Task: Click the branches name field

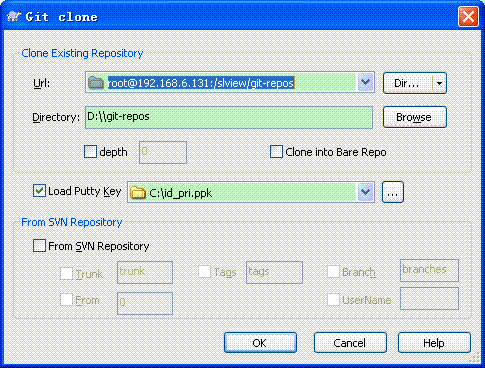Action: [429, 270]
